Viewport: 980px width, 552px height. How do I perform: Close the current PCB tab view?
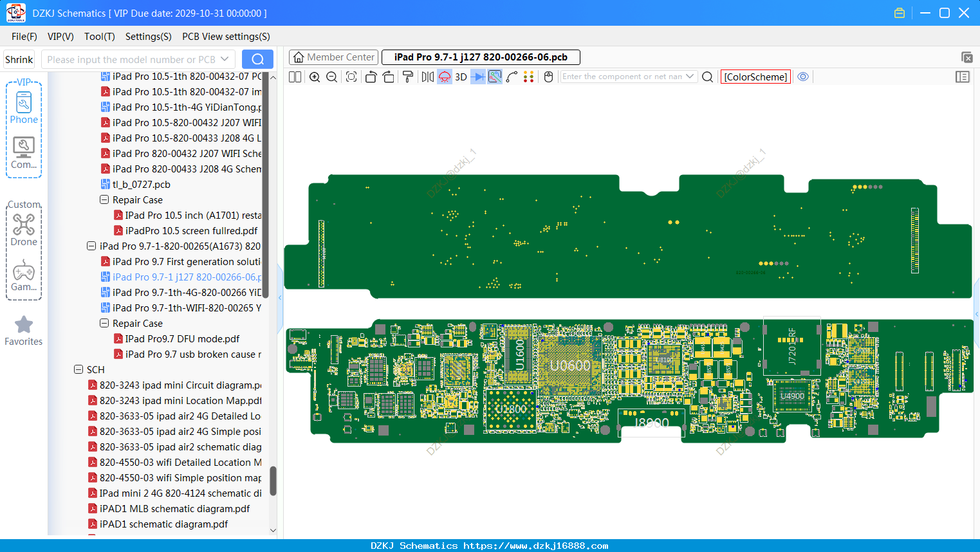[966, 57]
